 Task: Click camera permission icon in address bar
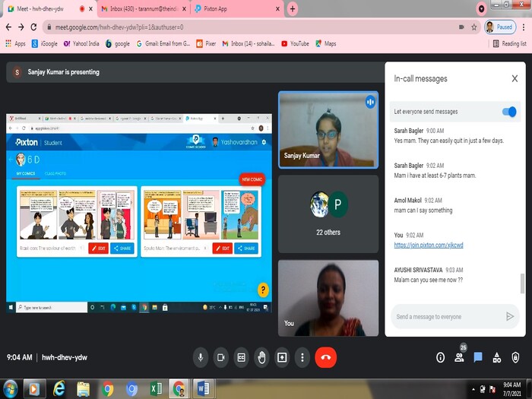[x=461, y=27]
